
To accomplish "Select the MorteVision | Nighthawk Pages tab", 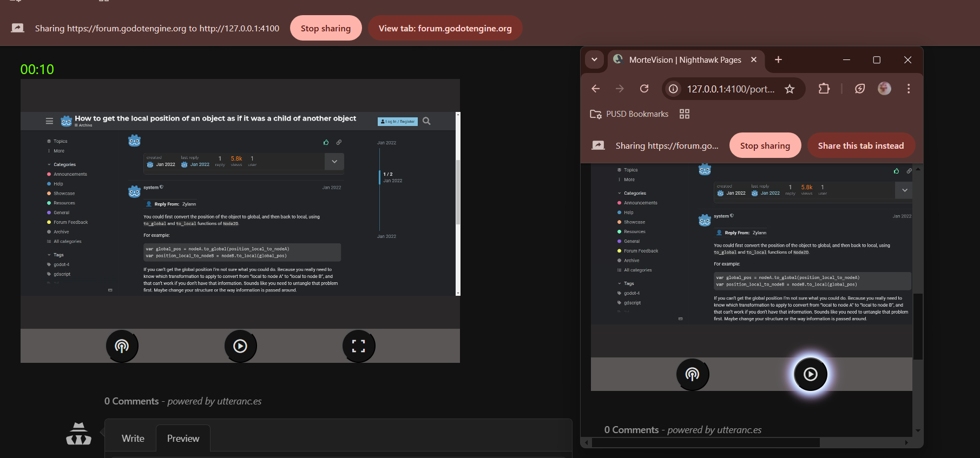I will pos(686,60).
